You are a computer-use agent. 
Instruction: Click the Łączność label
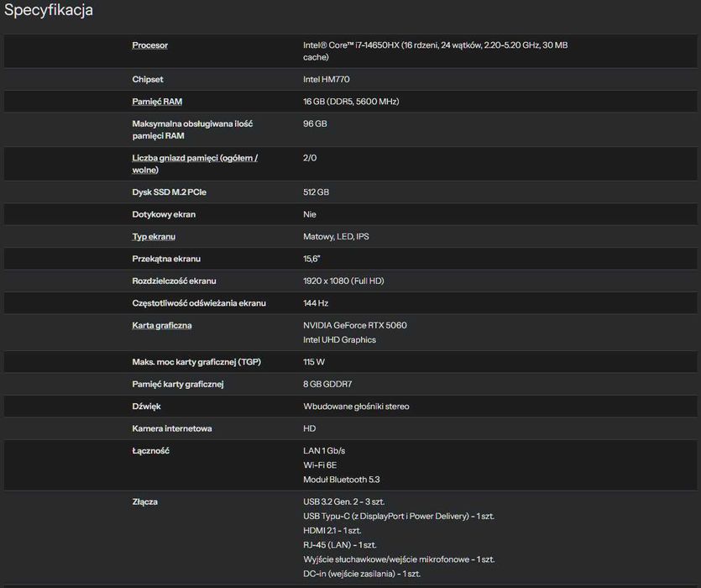pos(150,451)
